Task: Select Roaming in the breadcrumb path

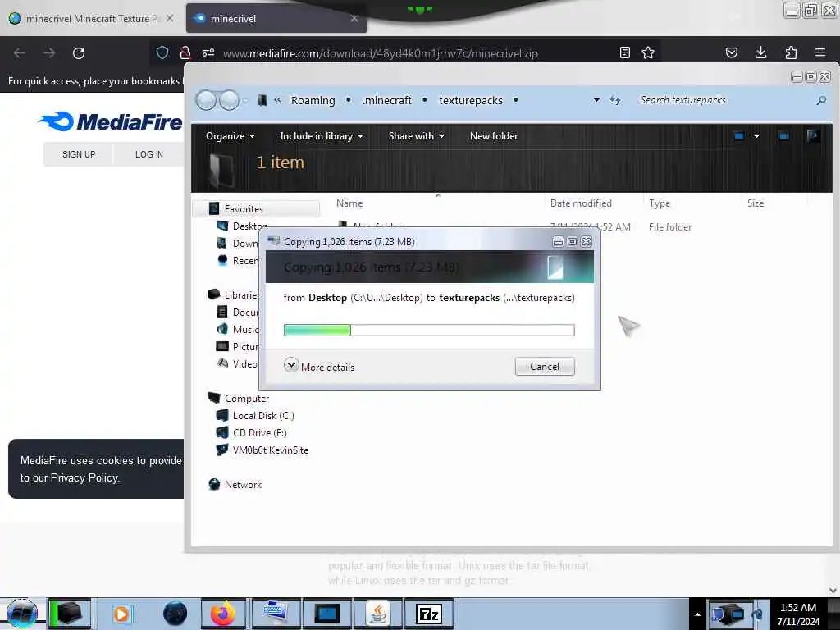Action: [x=313, y=101]
